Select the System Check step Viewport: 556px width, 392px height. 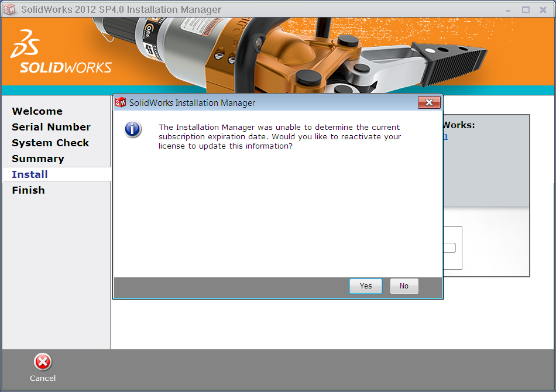point(50,143)
